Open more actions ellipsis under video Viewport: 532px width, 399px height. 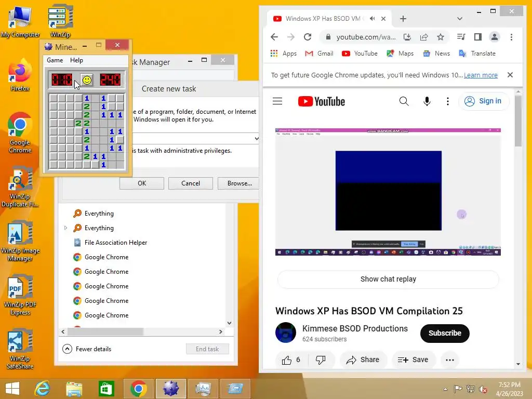click(x=449, y=360)
